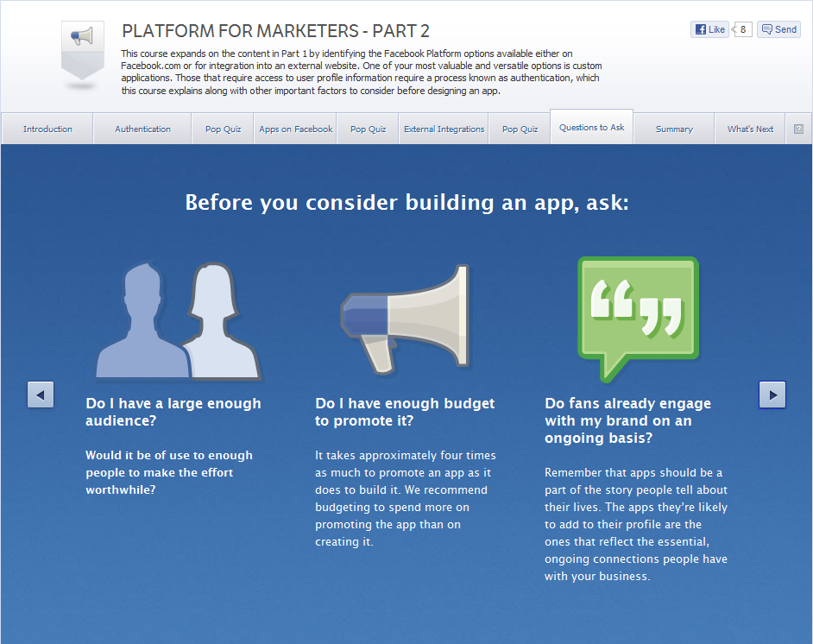Screen dimensions: 813x644
Task: Open the Summary tab
Action: [674, 129]
